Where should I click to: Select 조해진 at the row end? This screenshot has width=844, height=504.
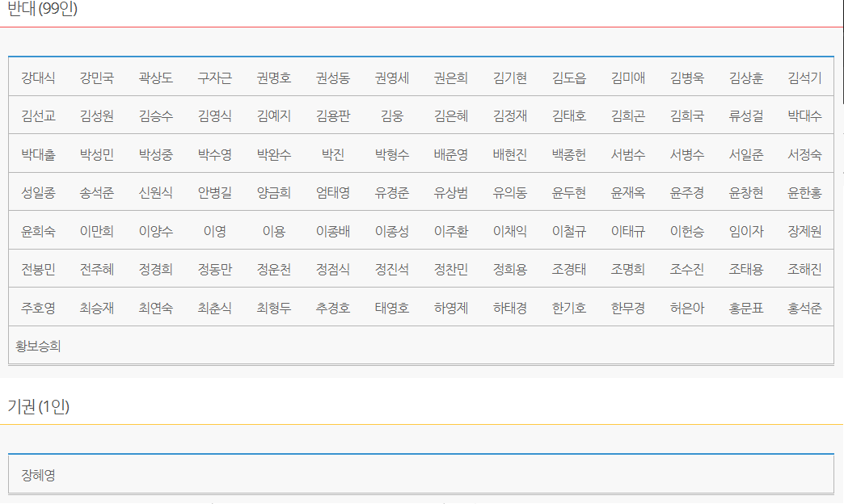click(804, 270)
